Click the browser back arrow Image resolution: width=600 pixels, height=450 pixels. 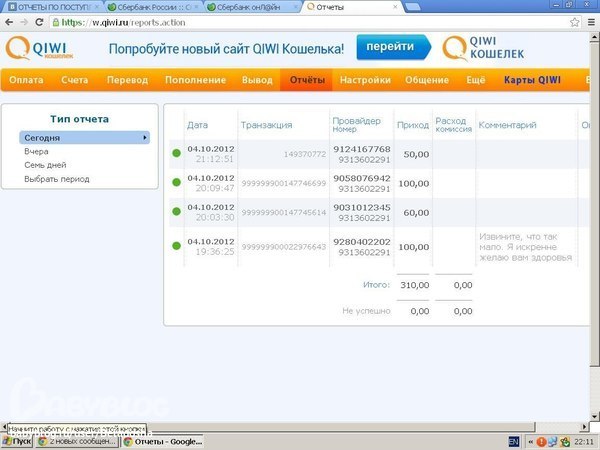tap(9, 22)
